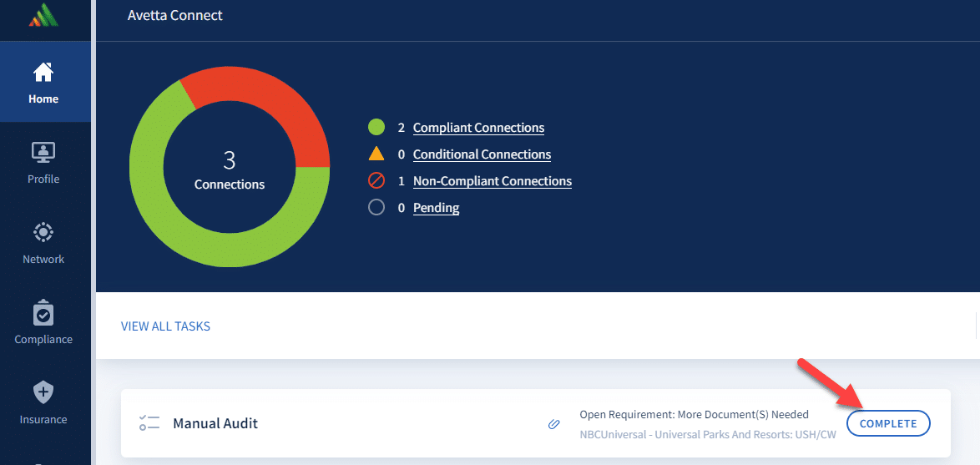This screenshot has width=980, height=465.
Task: Click the count '1' beside Non-Compliant Connections
Action: [x=402, y=181]
